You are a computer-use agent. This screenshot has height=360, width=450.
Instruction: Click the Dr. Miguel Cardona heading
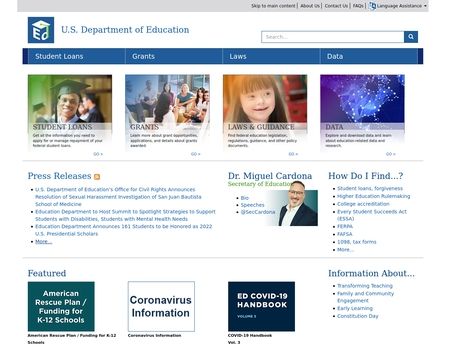[x=270, y=176]
